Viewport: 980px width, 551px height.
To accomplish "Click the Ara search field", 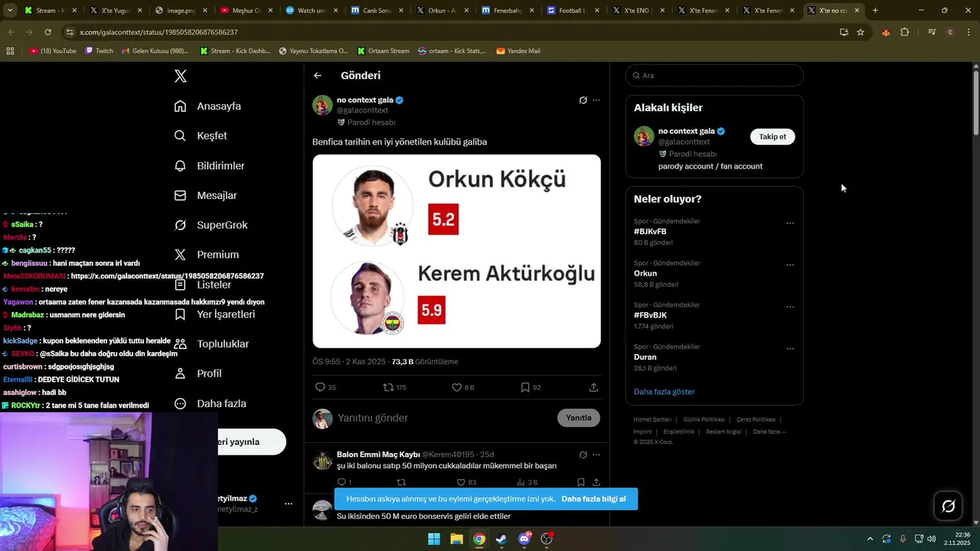I will 714,76.
